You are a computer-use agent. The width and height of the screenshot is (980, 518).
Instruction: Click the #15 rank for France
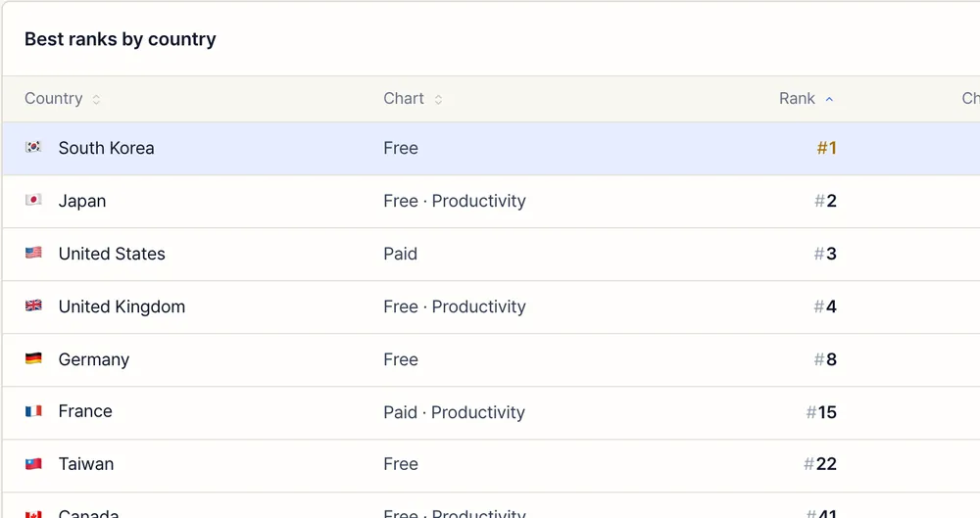821,412
